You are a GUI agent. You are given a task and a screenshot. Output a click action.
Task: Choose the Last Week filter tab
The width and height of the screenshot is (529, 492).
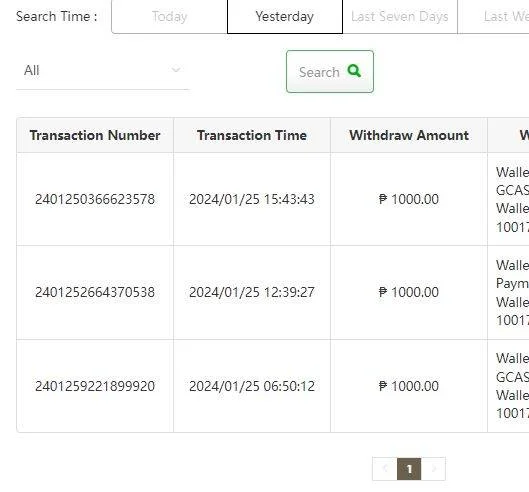point(494,17)
